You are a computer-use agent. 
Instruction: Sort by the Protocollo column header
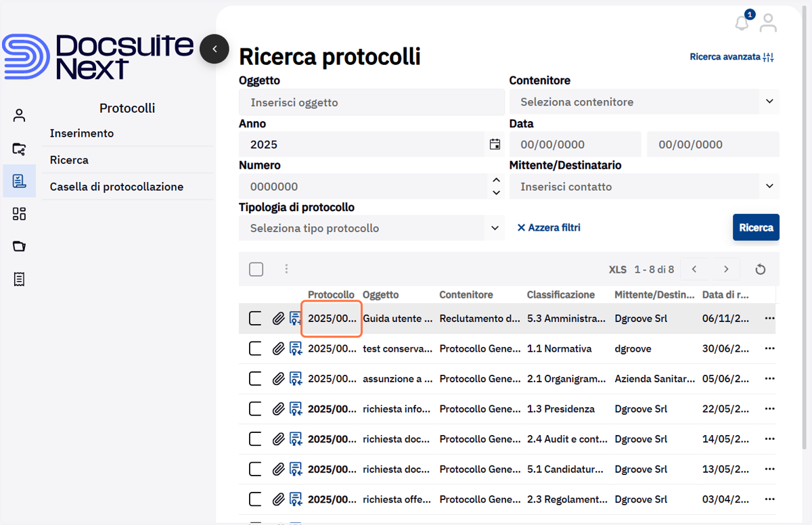coord(331,294)
